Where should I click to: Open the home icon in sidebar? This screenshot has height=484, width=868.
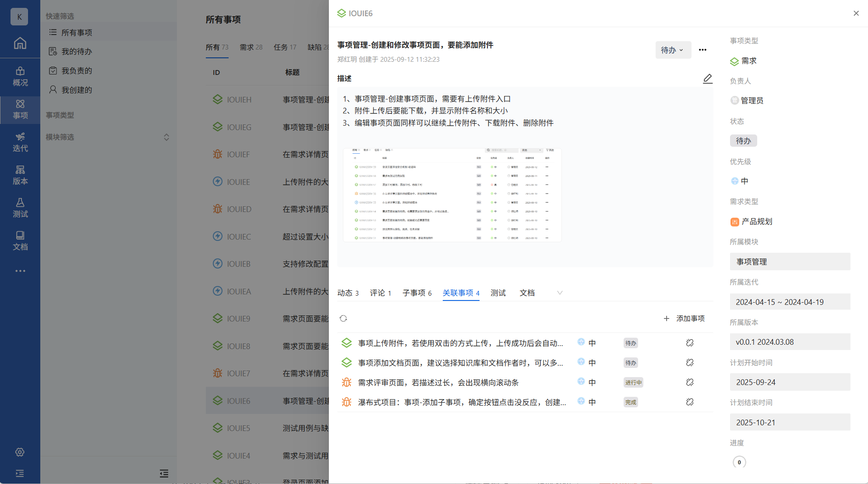[x=20, y=43]
